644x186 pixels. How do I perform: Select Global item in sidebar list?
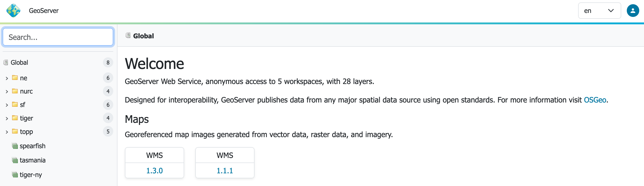coord(19,62)
